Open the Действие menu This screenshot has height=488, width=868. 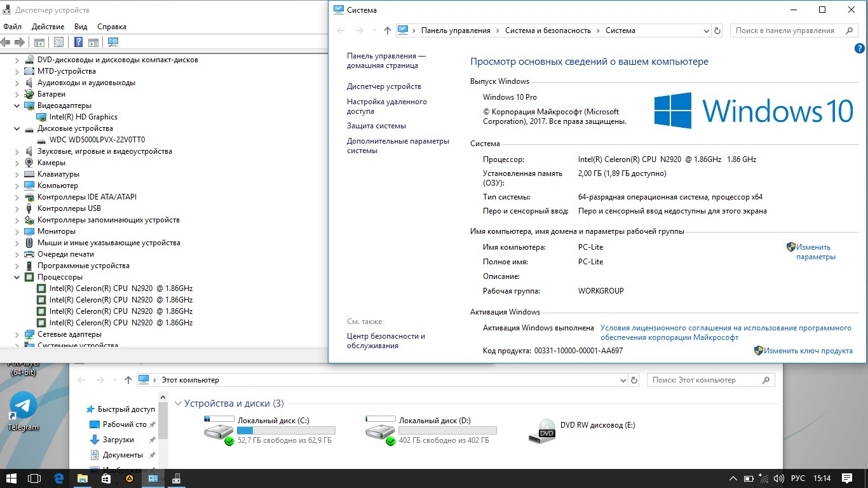[x=48, y=27]
